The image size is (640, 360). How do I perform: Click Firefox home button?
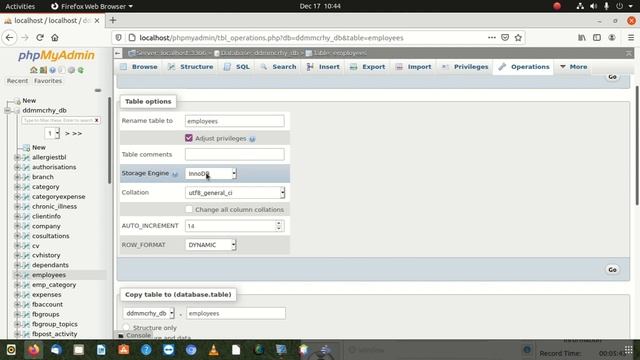coord(55,38)
